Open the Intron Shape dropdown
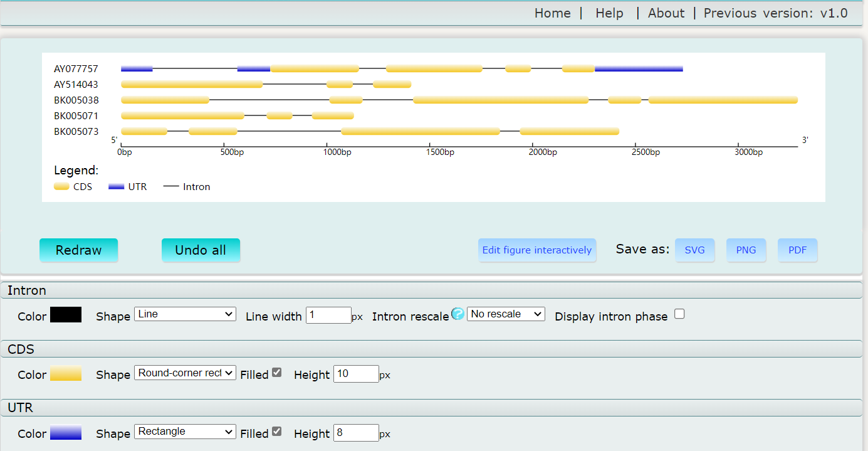 tap(185, 314)
